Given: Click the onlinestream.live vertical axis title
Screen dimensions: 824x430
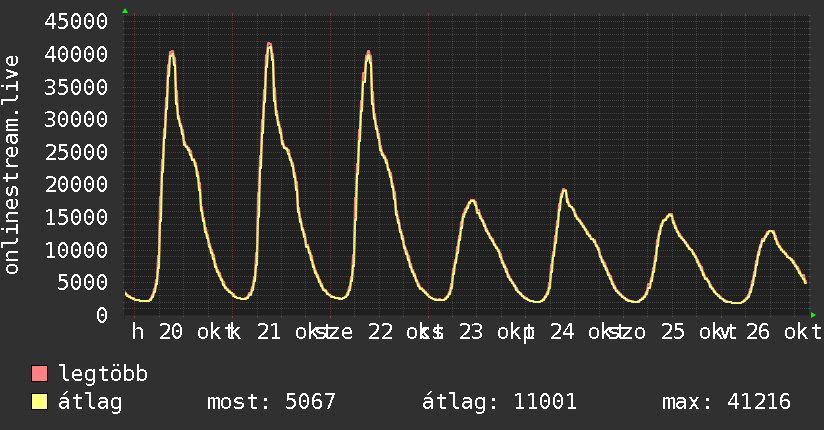Looking at the screenshot, I should pos(12,165).
